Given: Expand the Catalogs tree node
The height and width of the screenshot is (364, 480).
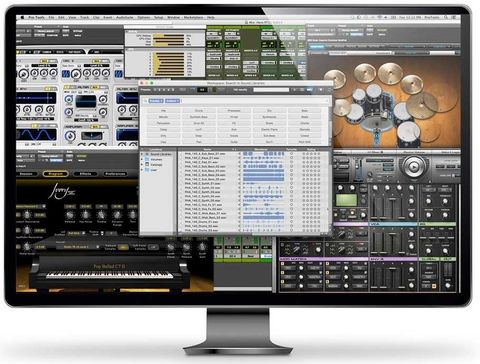Looking at the screenshot, I should [142, 165].
